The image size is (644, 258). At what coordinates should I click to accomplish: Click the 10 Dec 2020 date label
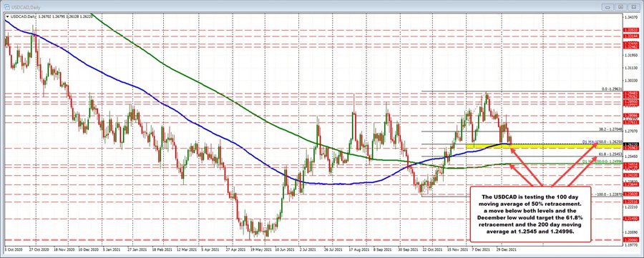coord(89,249)
